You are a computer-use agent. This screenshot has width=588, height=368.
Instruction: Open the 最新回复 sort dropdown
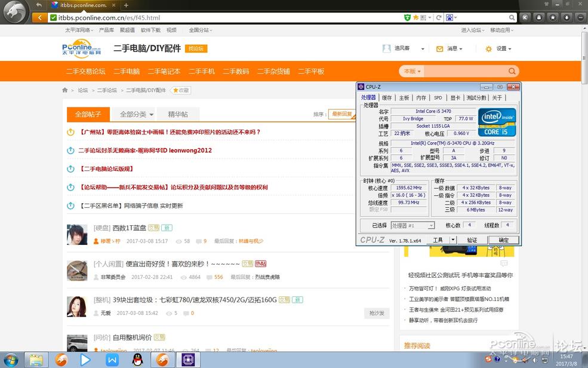coord(341,114)
